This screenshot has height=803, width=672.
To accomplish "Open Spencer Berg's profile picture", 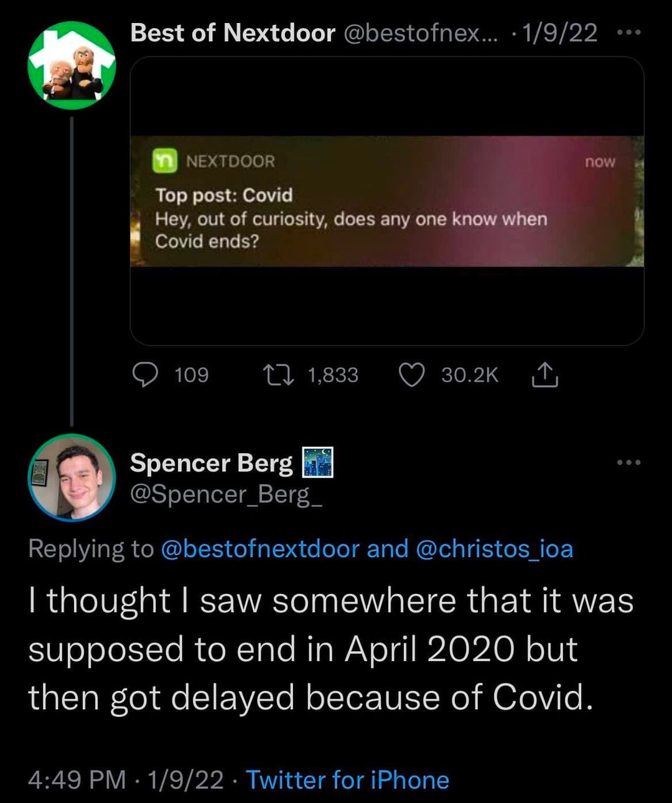I will pos(72,477).
